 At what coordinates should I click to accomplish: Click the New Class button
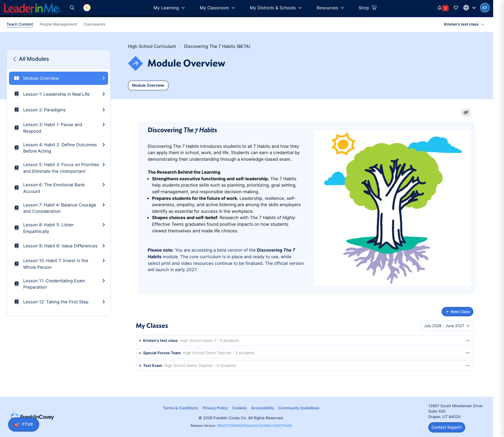457,312
